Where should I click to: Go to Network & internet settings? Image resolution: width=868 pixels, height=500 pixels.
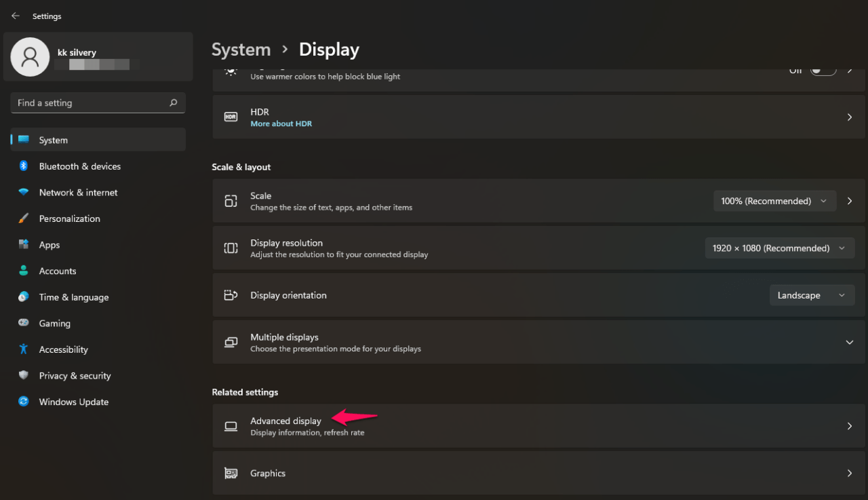98,193
